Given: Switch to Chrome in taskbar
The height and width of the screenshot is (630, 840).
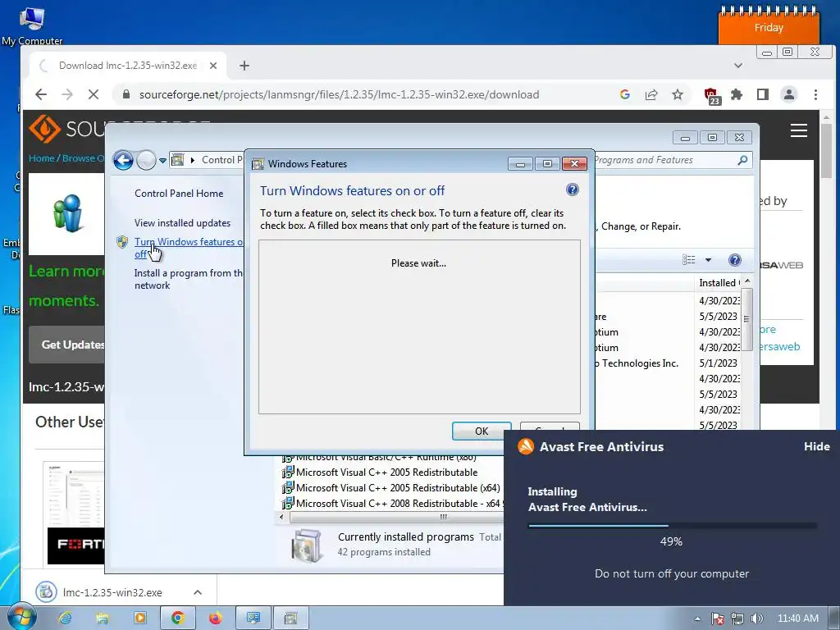Looking at the screenshot, I should (x=177, y=619).
